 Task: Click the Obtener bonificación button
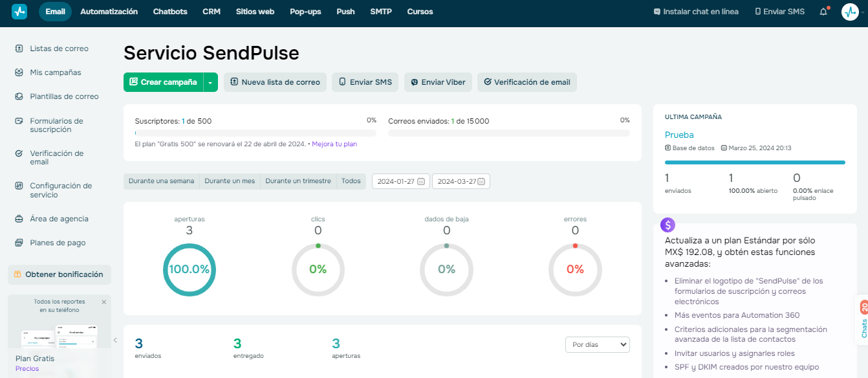point(60,274)
